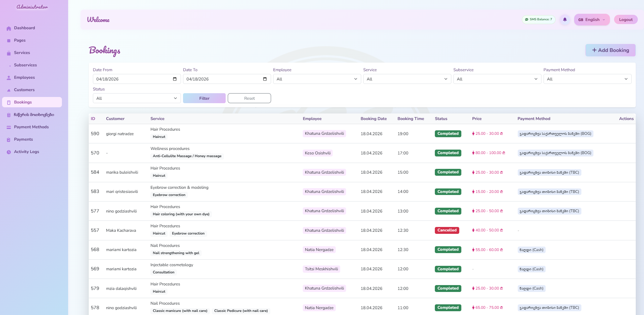Click the Reset button
644x315 pixels.
pos(249,98)
